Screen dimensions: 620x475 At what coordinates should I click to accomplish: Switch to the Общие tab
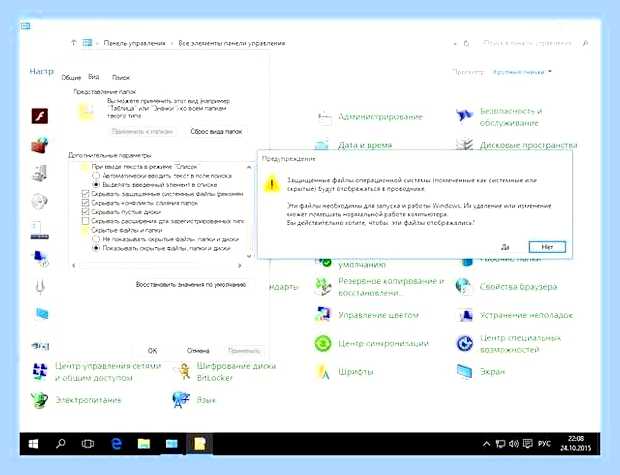(71, 78)
